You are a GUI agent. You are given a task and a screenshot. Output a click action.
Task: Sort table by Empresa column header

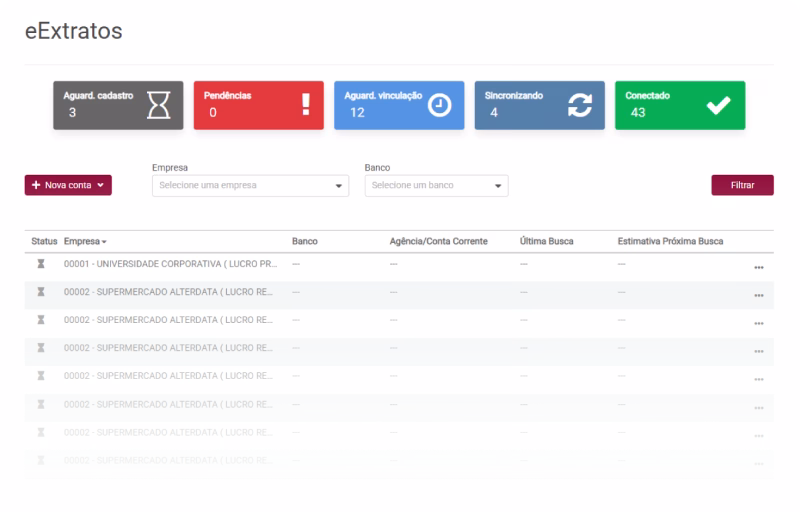85,242
